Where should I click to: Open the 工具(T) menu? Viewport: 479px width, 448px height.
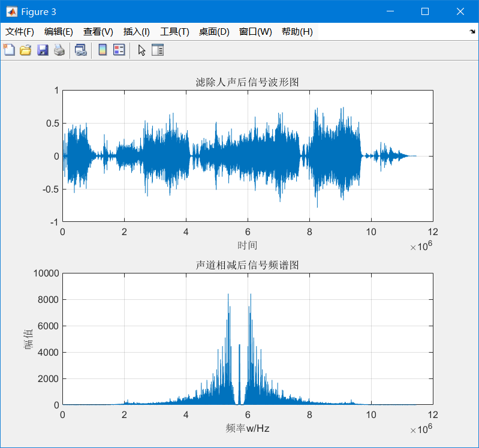[174, 31]
